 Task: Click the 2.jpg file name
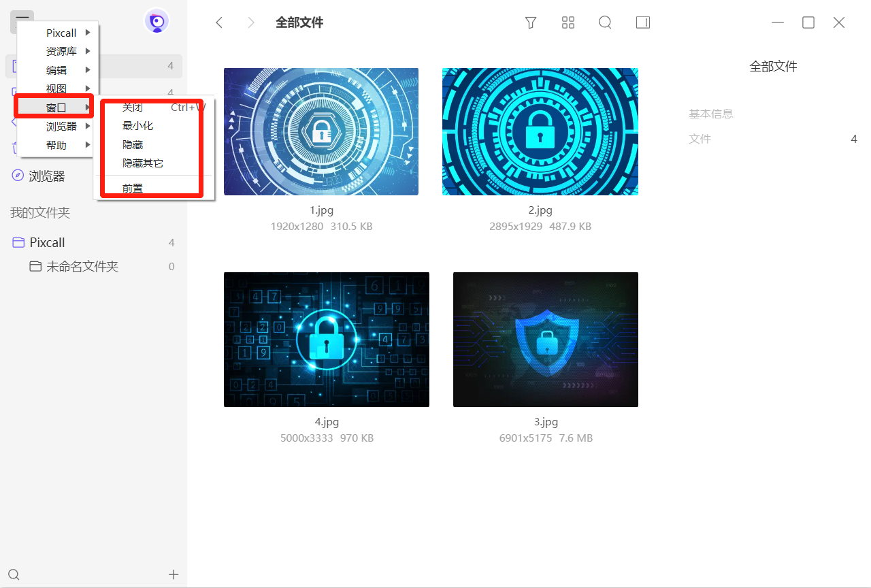tap(540, 210)
